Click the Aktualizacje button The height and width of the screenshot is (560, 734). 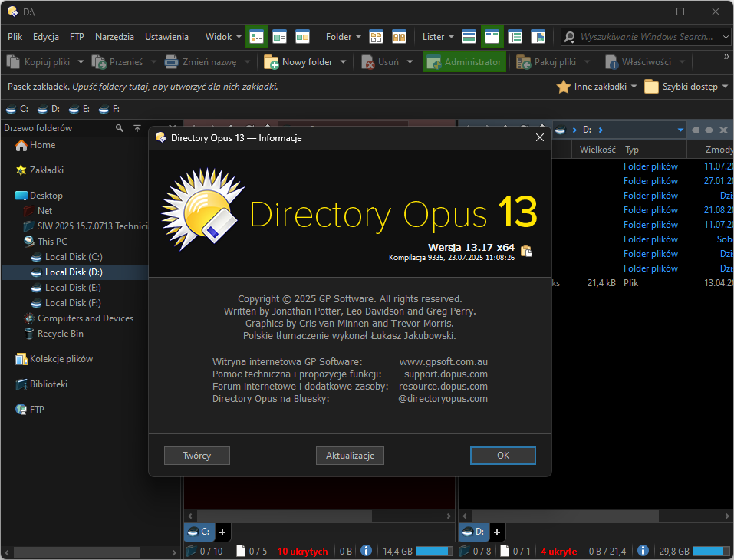[351, 456]
